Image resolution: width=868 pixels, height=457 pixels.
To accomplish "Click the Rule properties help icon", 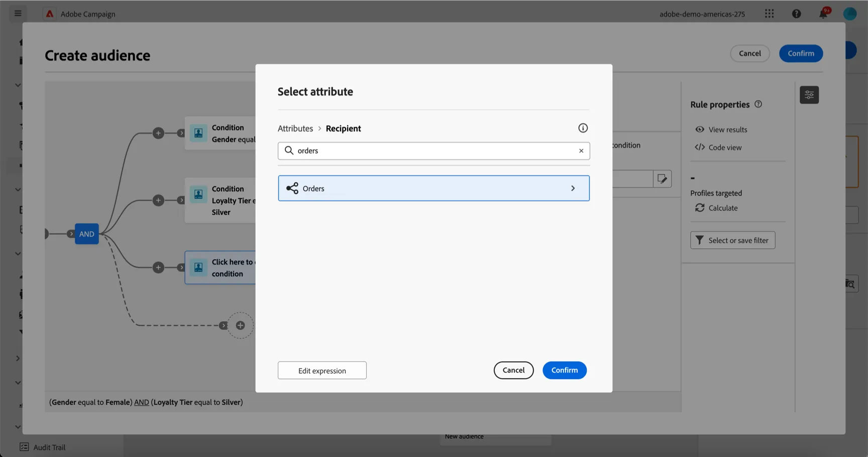I will pos(758,104).
